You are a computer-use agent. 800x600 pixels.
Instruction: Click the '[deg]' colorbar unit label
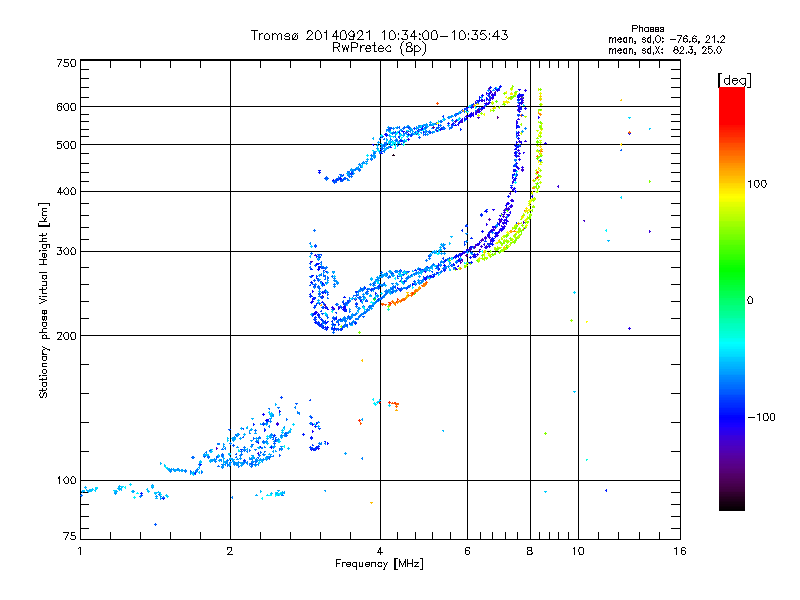pos(734,80)
